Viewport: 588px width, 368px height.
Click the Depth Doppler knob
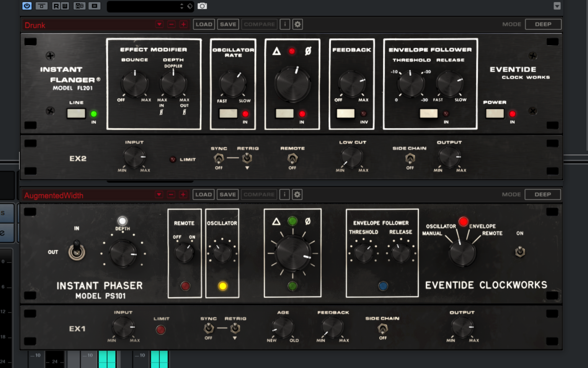point(173,83)
